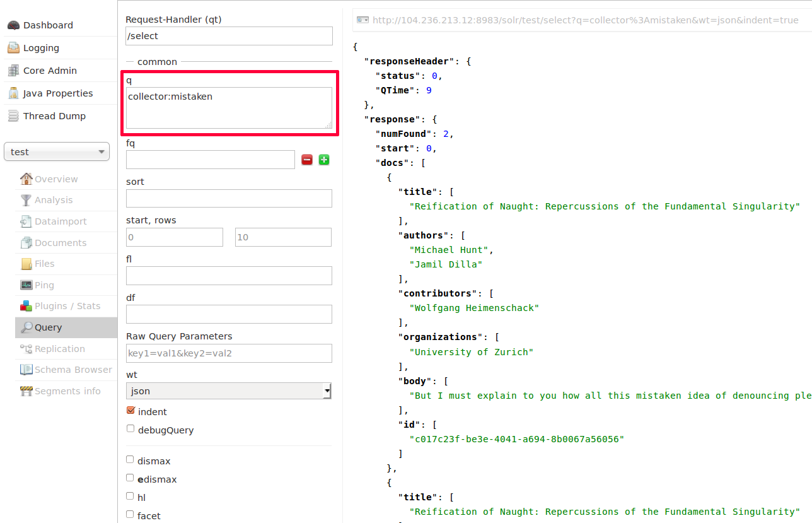Viewport: 812px width, 523px height.
Task: Open the Schema Browser link
Action: coord(73,370)
